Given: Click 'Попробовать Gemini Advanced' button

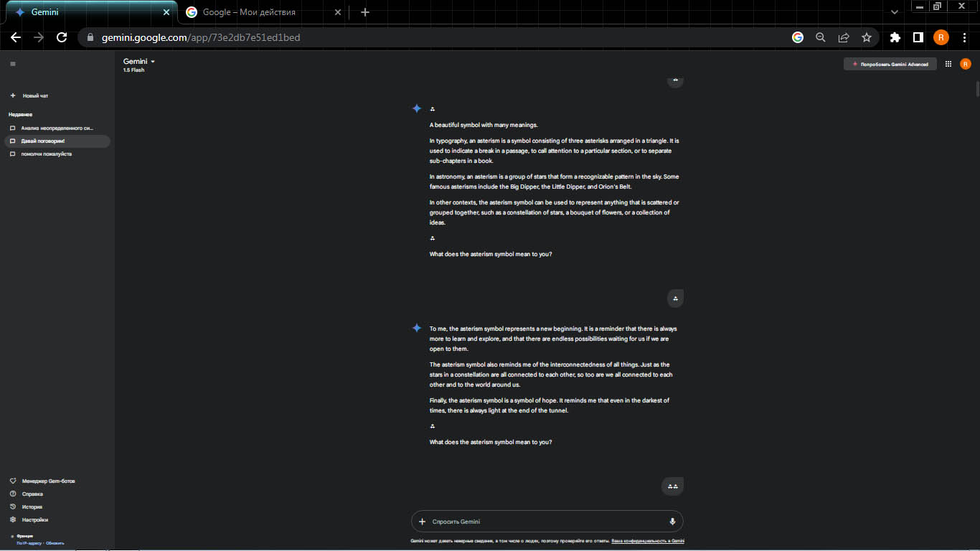Looking at the screenshot, I should [x=890, y=64].
